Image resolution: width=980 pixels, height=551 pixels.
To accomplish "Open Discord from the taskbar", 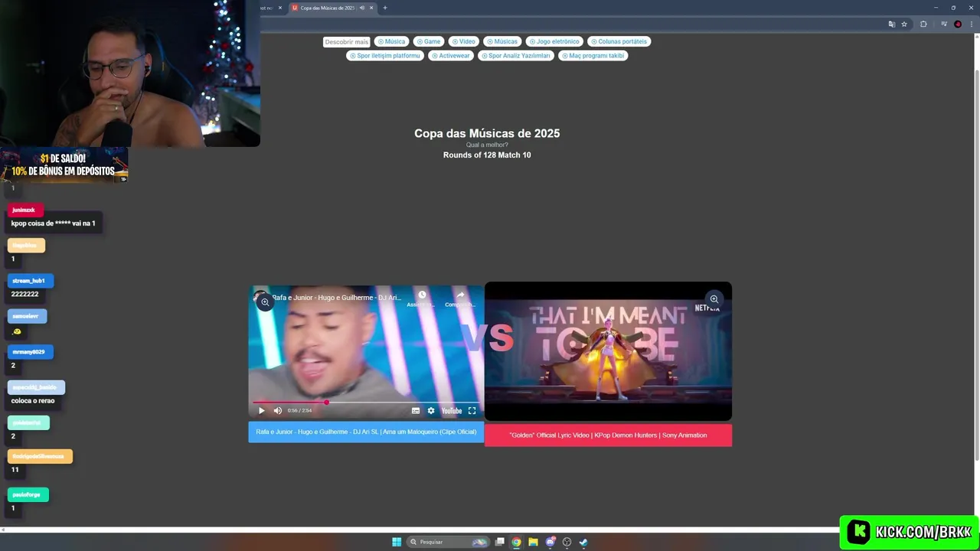I will [x=550, y=542].
